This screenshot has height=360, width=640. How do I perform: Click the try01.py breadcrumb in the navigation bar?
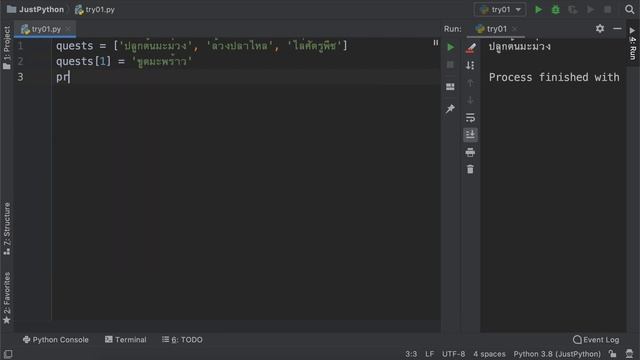95,9
